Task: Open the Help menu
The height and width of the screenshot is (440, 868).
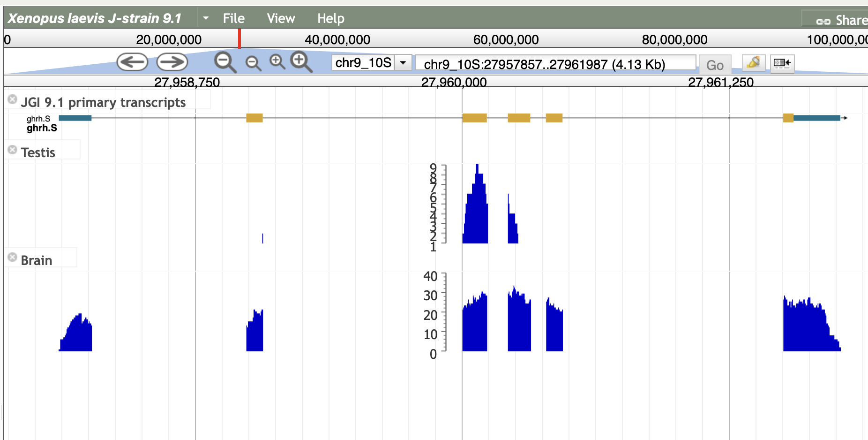Action: 330,18
